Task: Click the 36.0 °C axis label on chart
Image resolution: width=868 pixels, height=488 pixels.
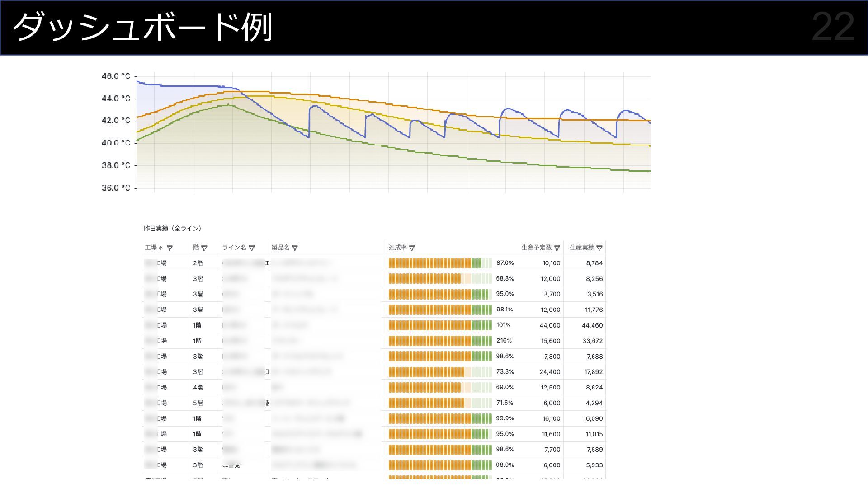Action: tap(116, 188)
